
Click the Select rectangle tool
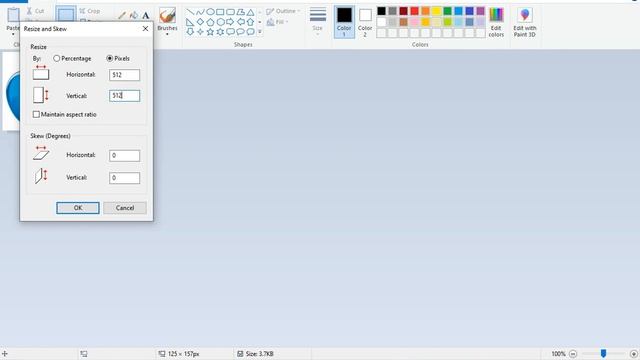pos(66,14)
